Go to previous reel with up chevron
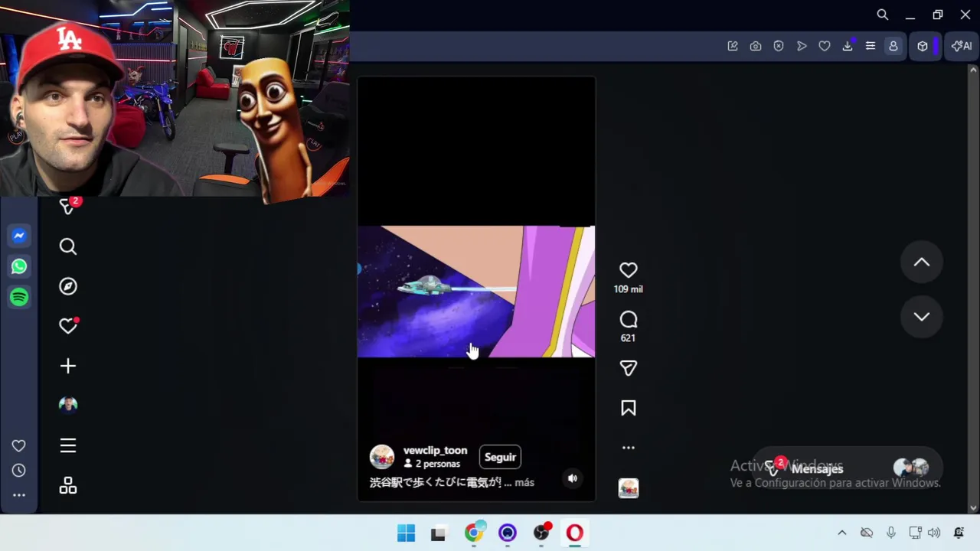Screen dimensions: 980x551 [x=922, y=262]
